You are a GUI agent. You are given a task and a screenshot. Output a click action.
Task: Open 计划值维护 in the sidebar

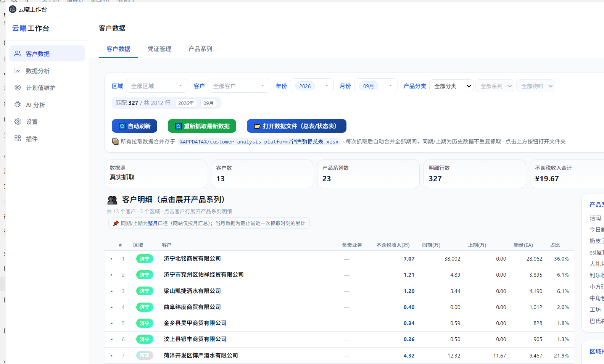pyautogui.click(x=47, y=88)
